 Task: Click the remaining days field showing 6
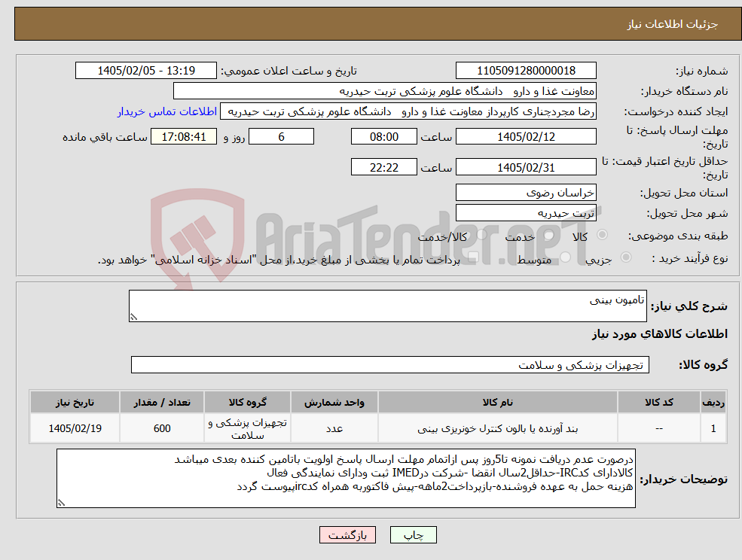coord(281,137)
